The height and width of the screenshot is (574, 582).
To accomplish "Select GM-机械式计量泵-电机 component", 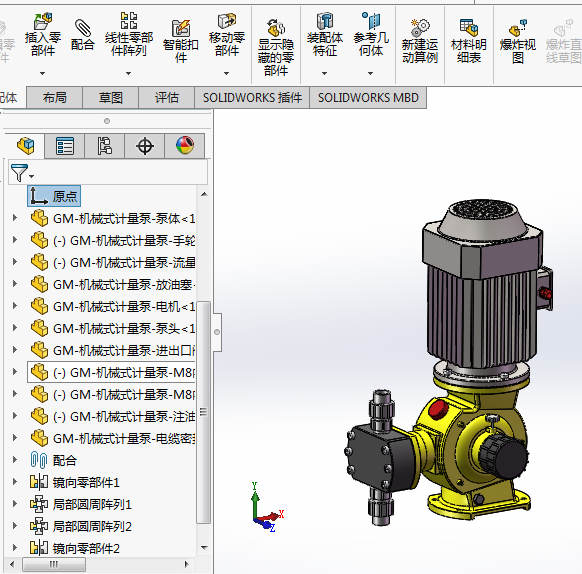I will point(113,306).
